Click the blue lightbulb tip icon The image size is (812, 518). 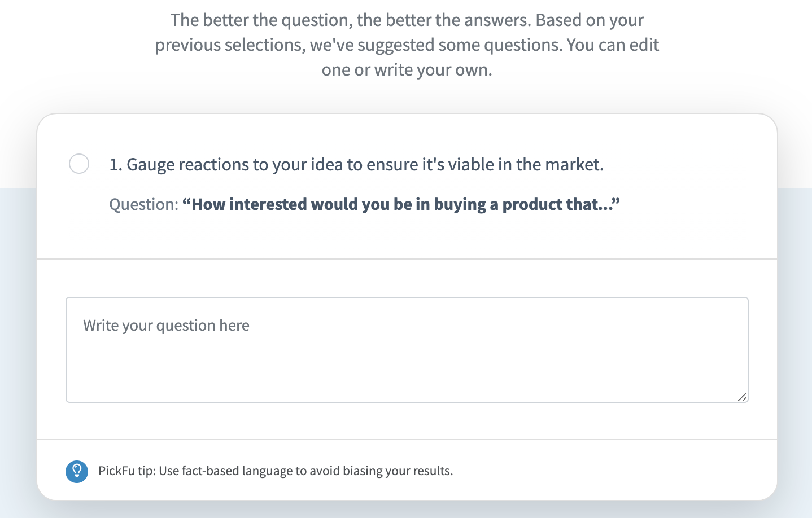pos(77,471)
